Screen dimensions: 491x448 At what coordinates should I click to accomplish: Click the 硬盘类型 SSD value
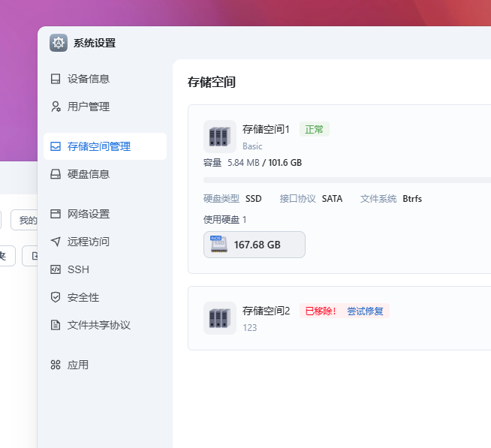pos(253,199)
